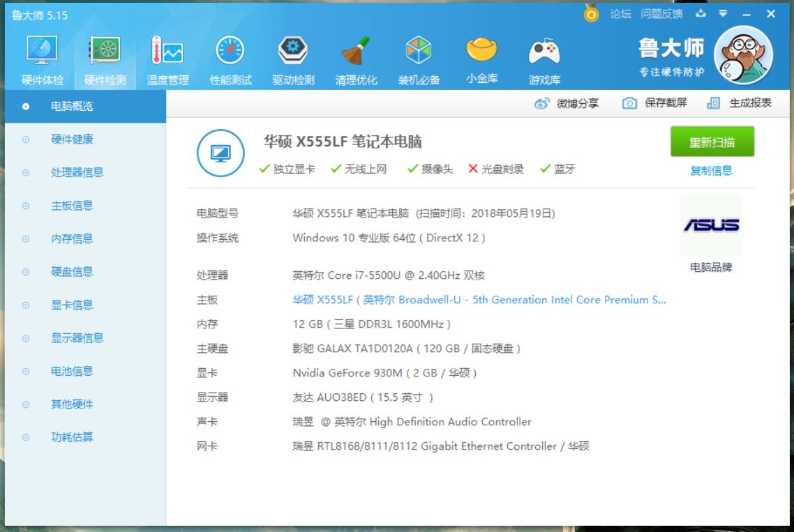Open 硬件体检 hardware checkup icon
This screenshot has width=794, height=532.
click(42, 51)
